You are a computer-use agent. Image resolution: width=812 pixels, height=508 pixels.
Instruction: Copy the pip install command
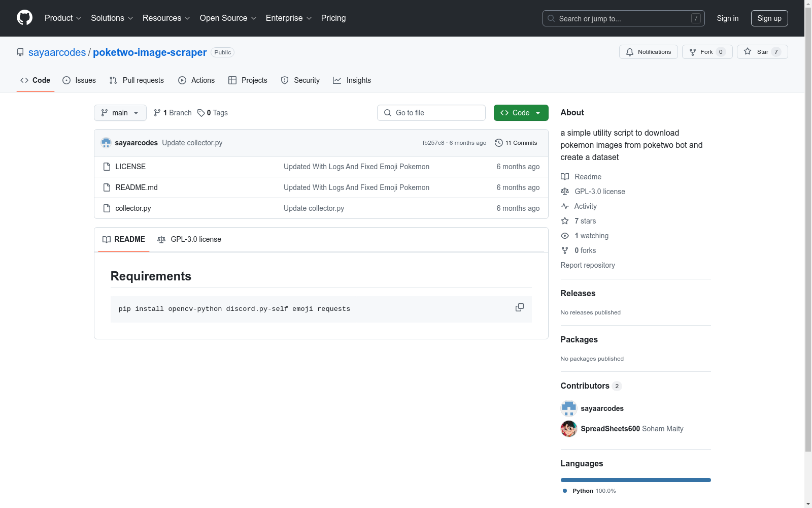pos(520,307)
